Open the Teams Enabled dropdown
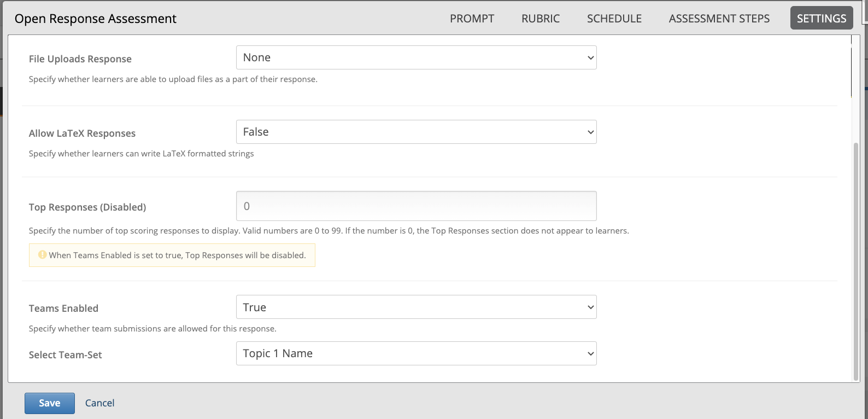Viewport: 868px width, 419px height. 416,307
